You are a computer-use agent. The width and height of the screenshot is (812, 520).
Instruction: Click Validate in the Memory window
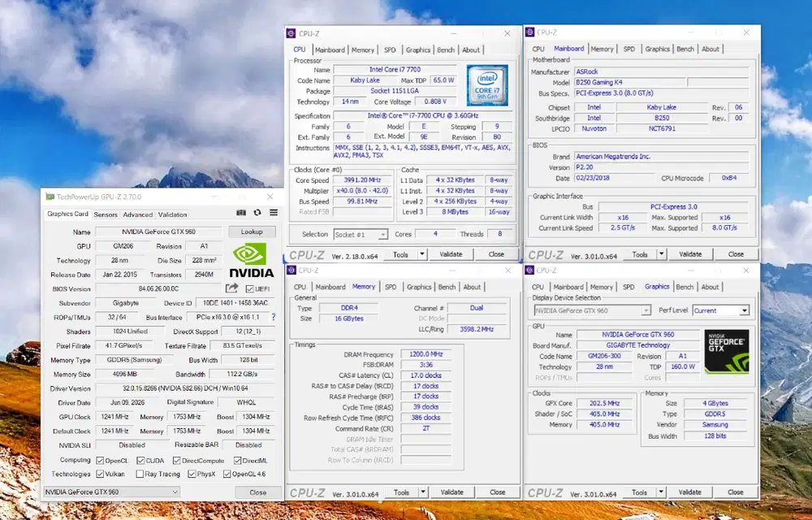[451, 492]
